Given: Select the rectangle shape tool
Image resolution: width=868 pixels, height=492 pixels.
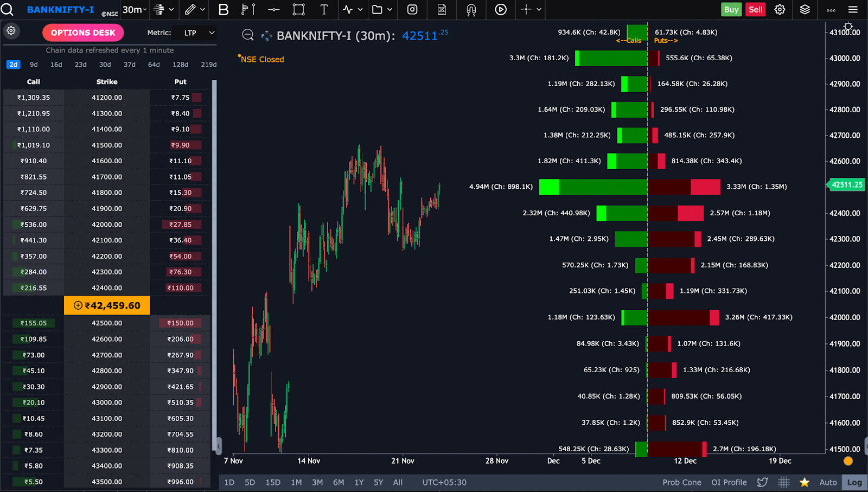Looking at the screenshot, I should pos(298,9).
